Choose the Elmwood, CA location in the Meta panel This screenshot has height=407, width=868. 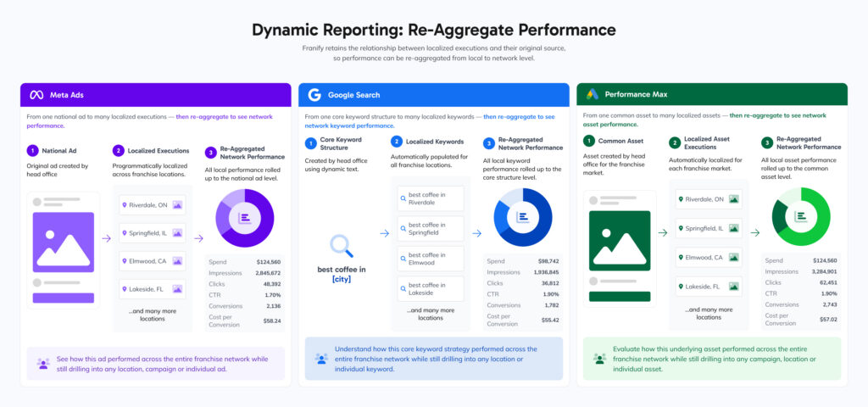pos(153,261)
